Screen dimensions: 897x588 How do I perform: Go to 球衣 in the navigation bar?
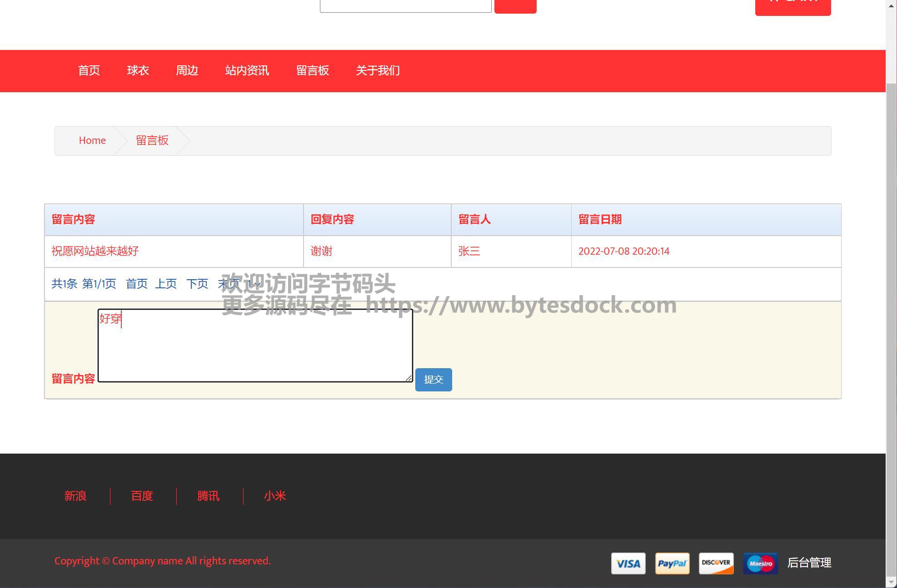(x=138, y=71)
